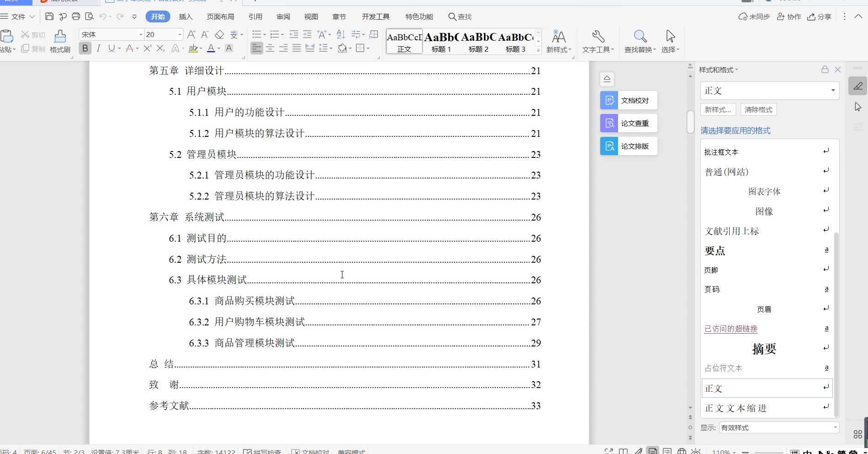Click the Subscript X₂ icon
The width and height of the screenshot is (868, 454).
pyautogui.click(x=160, y=48)
